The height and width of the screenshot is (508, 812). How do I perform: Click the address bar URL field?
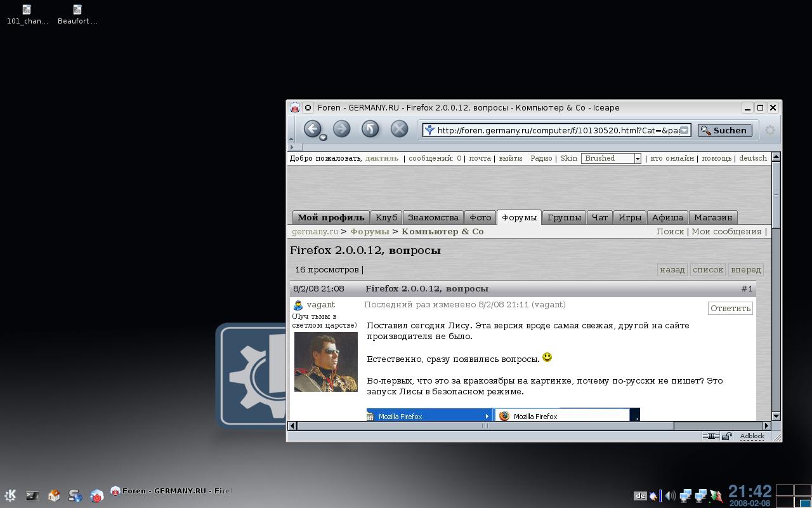coord(557,130)
